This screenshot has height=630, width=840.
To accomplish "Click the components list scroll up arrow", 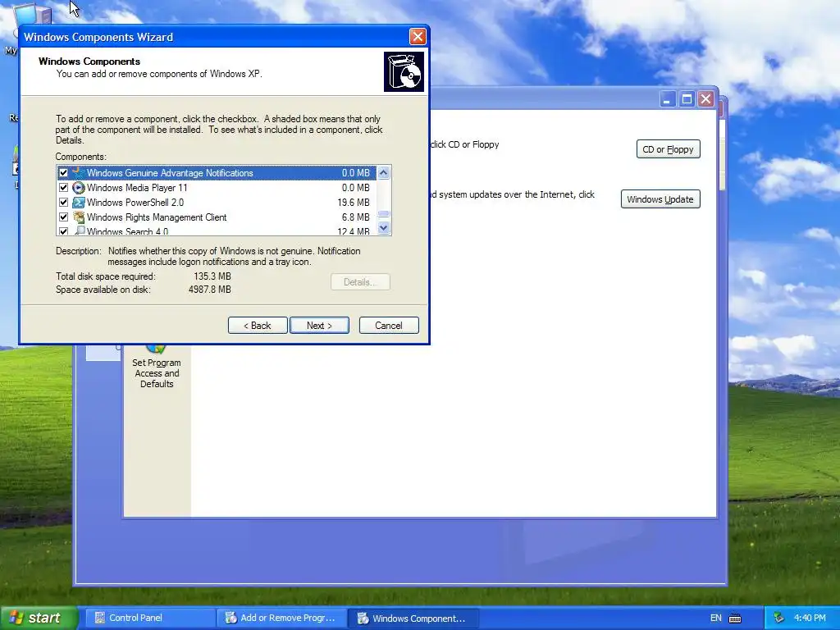I will 384,172.
